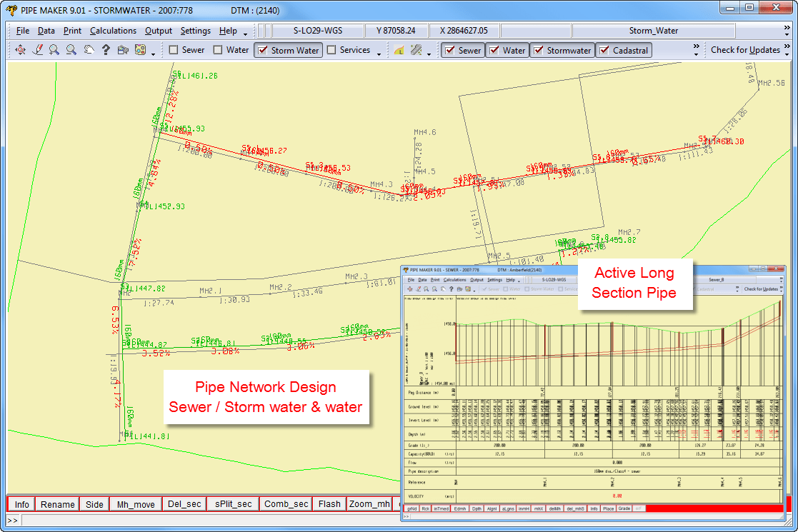Click the Del_sec command button
The width and height of the screenshot is (798, 532).
click(184, 504)
